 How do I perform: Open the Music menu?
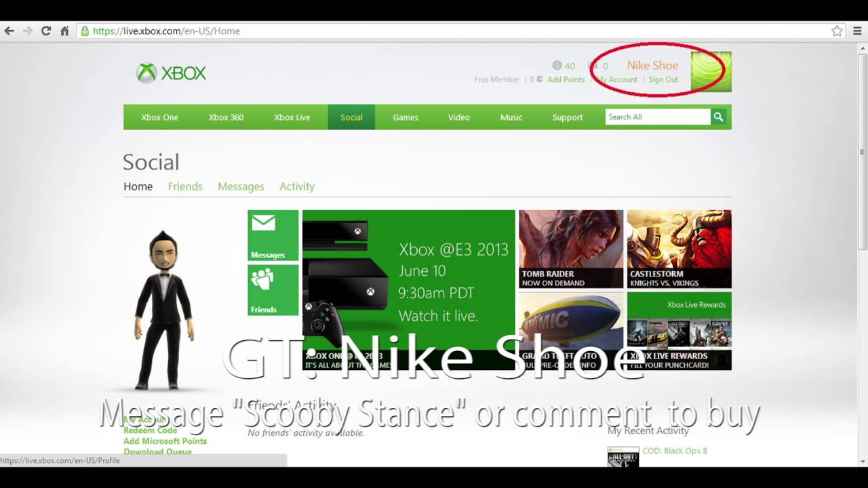[511, 117]
